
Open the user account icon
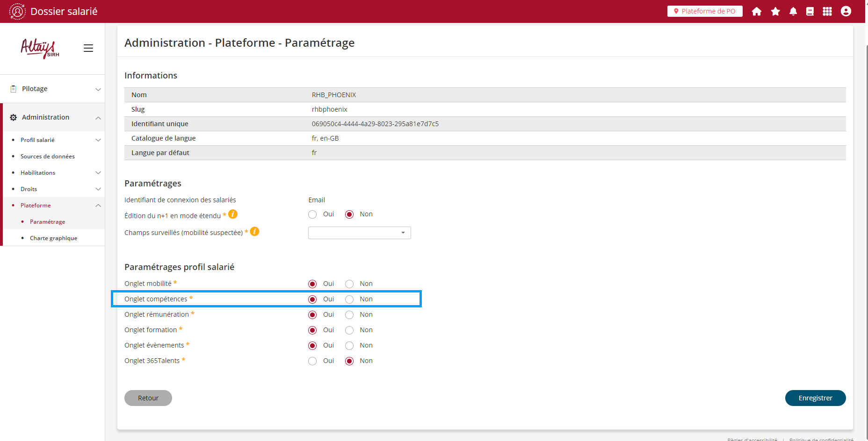tap(846, 11)
